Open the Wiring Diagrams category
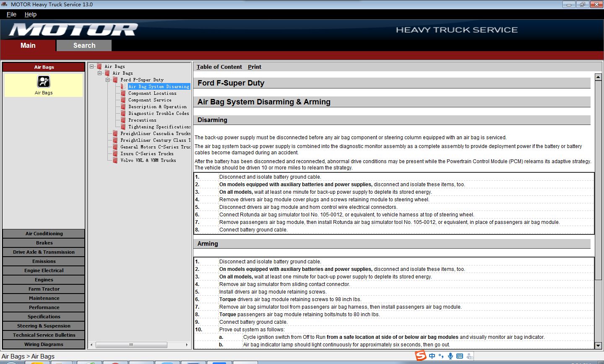This screenshot has height=364, width=604. pos(44,344)
